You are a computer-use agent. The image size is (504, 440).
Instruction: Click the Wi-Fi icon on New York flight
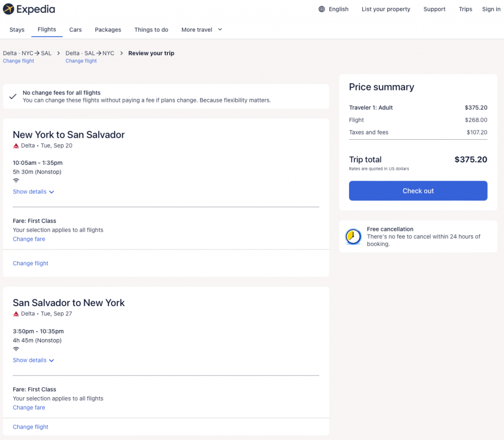click(x=16, y=181)
